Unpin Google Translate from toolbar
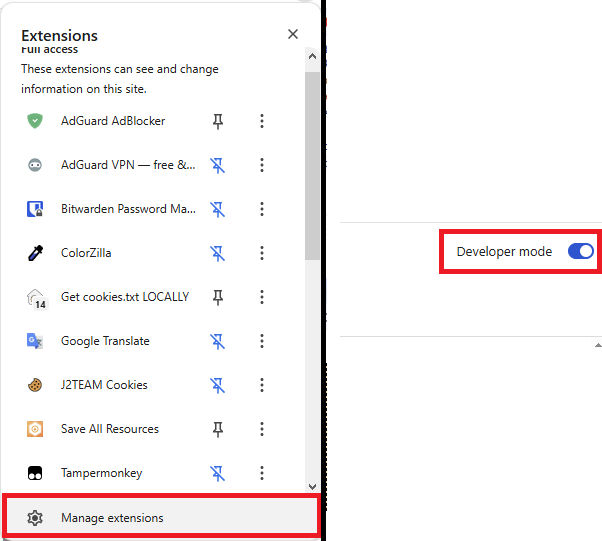This screenshot has width=602, height=541. (218, 341)
